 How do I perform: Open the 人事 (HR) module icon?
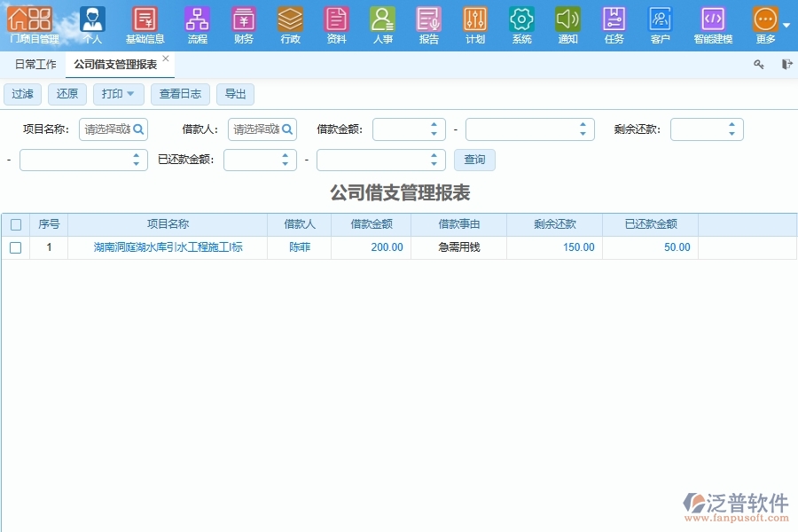tap(382, 20)
